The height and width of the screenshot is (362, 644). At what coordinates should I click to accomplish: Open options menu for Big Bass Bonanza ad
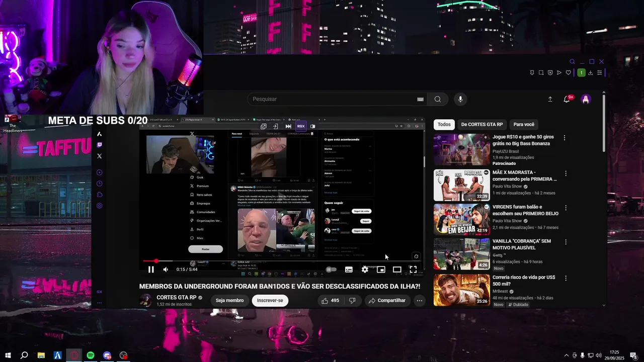[x=565, y=138]
